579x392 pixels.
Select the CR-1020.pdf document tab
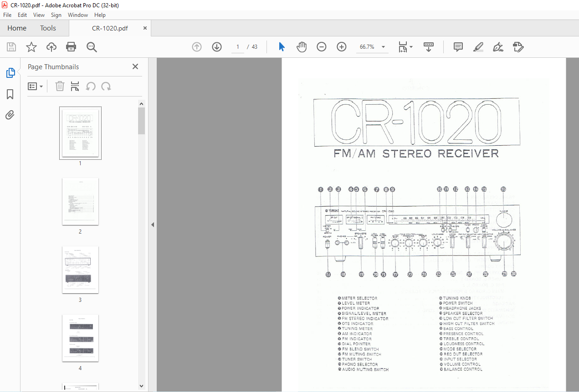110,28
